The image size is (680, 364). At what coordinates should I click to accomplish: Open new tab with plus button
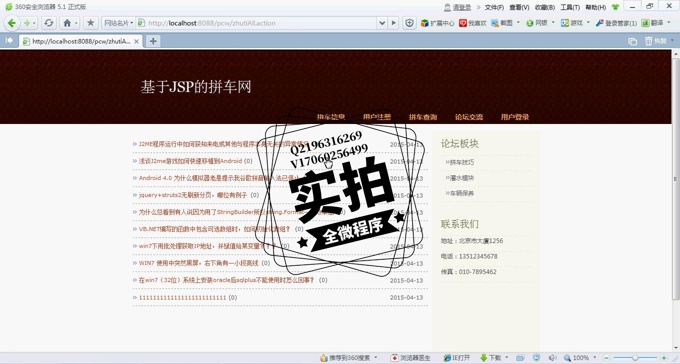click(x=153, y=41)
